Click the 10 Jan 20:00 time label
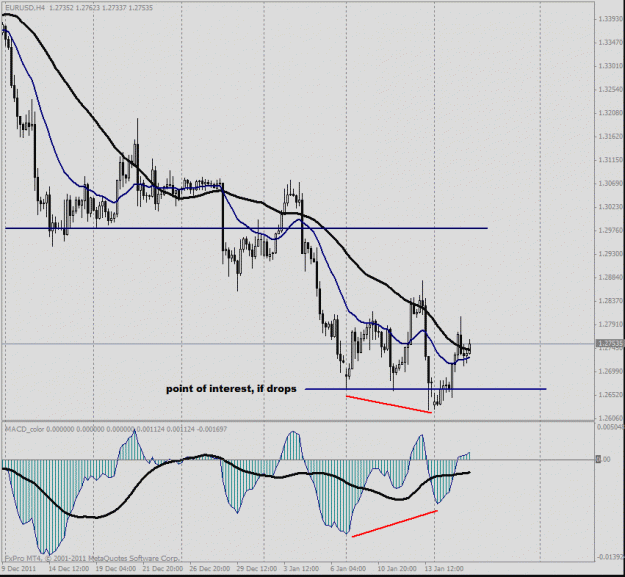The width and height of the screenshot is (625, 577). coord(397,569)
